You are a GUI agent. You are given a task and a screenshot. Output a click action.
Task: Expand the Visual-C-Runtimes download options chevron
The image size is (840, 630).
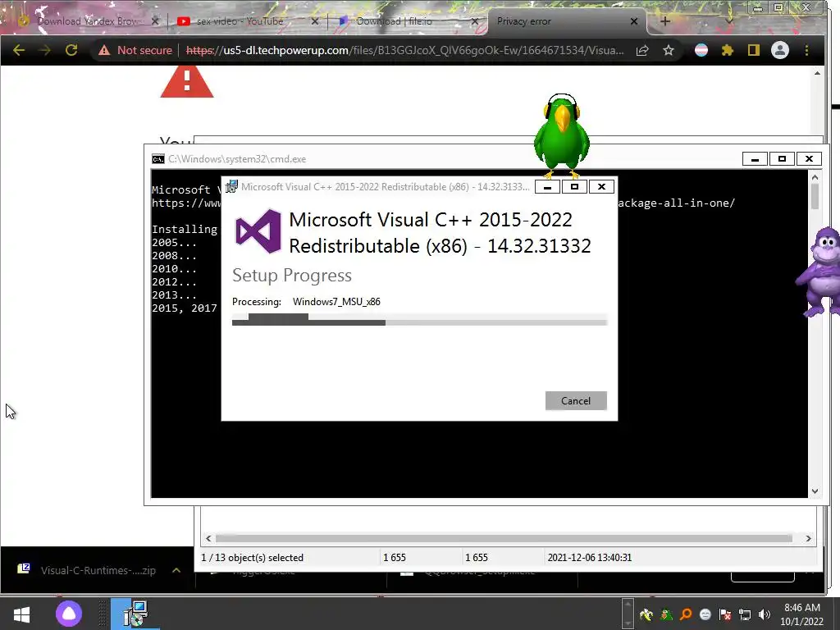(176, 571)
